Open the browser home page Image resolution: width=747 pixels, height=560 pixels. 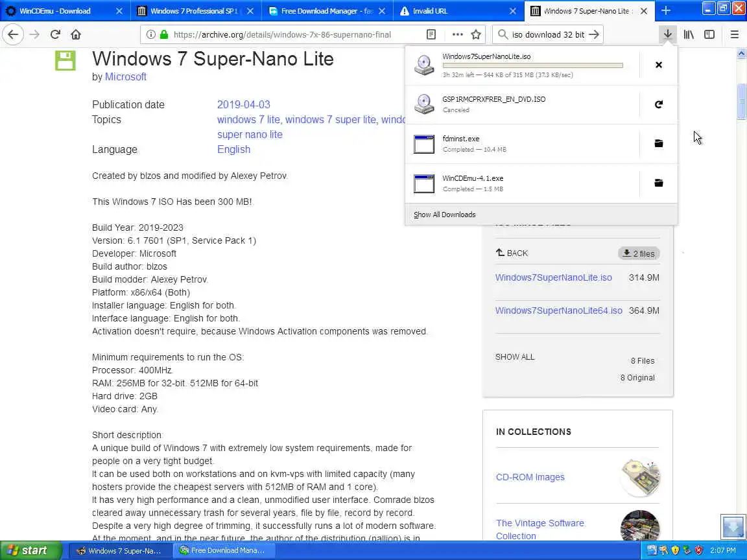(76, 34)
